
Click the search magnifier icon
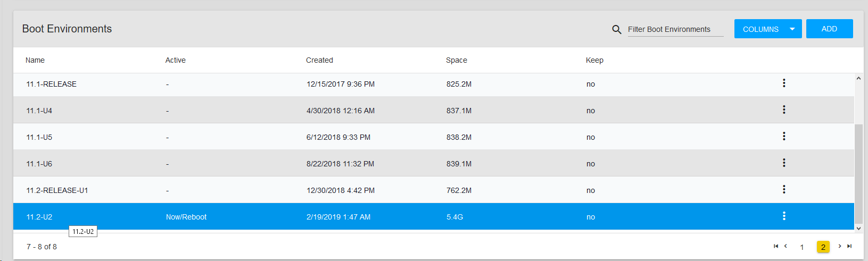(x=617, y=30)
